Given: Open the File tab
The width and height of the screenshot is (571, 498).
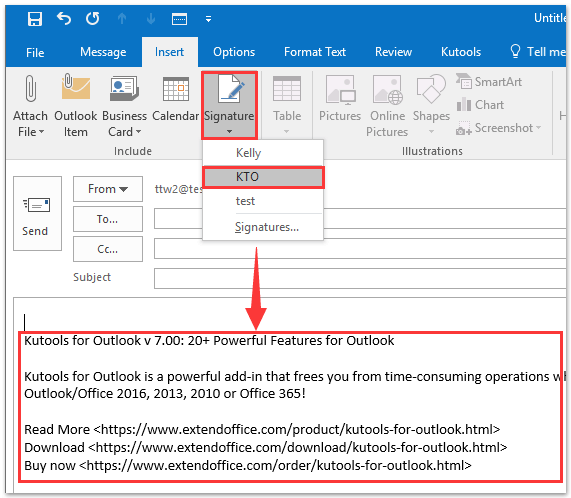Looking at the screenshot, I should pos(35,52).
